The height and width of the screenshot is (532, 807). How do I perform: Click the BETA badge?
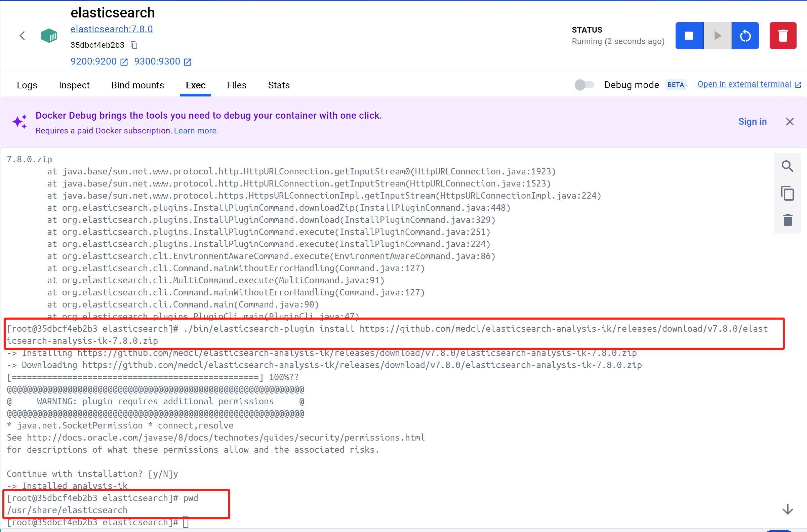675,85
